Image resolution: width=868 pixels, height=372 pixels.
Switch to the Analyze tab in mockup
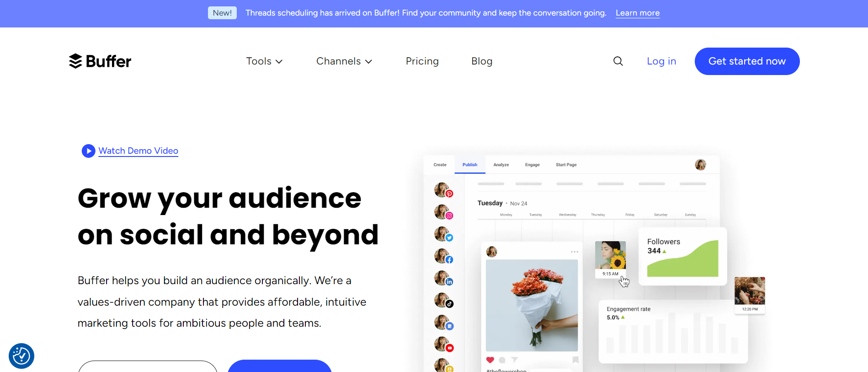coord(501,165)
